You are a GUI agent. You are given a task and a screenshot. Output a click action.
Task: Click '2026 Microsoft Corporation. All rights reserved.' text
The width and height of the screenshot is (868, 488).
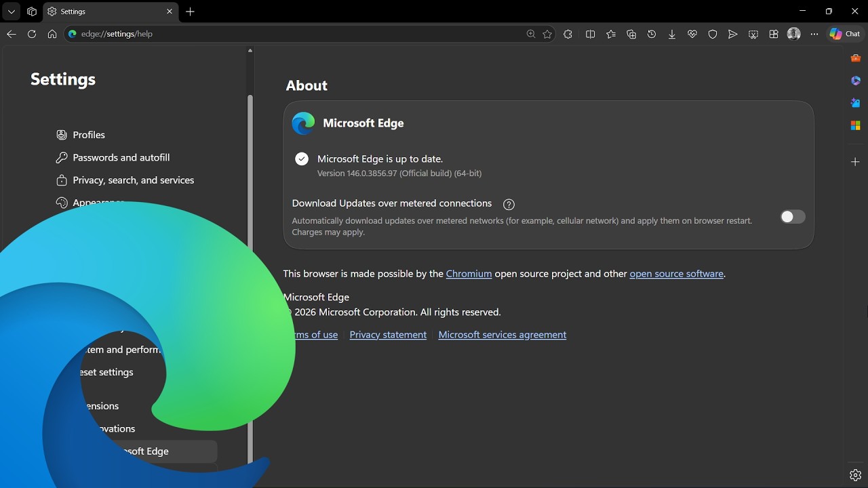coord(398,312)
